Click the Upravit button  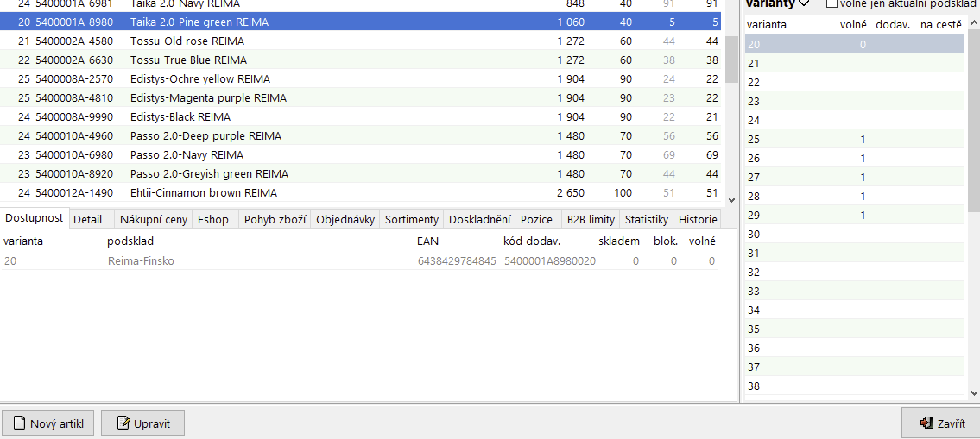coord(142,423)
